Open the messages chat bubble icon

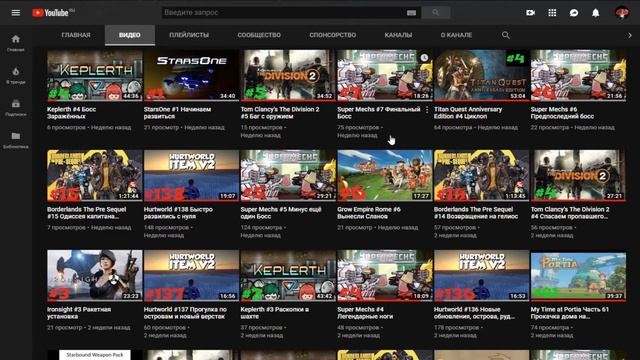[574, 13]
